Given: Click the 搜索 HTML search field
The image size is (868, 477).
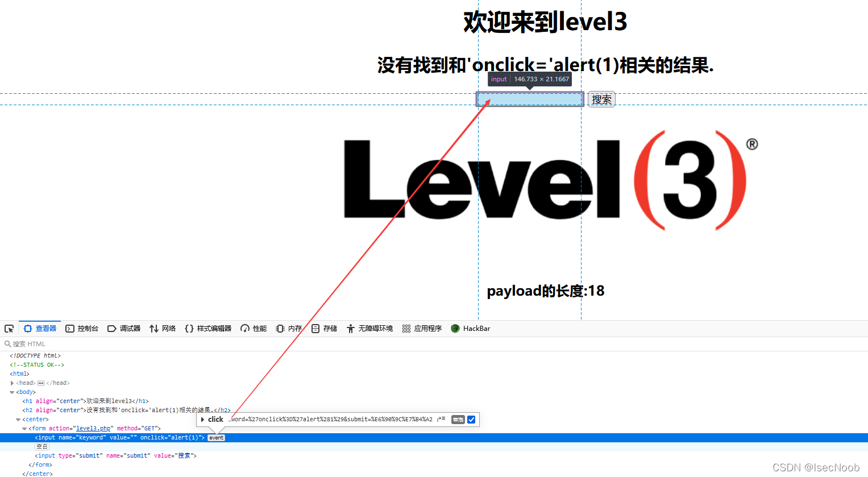Looking at the screenshot, I should tap(34, 343).
